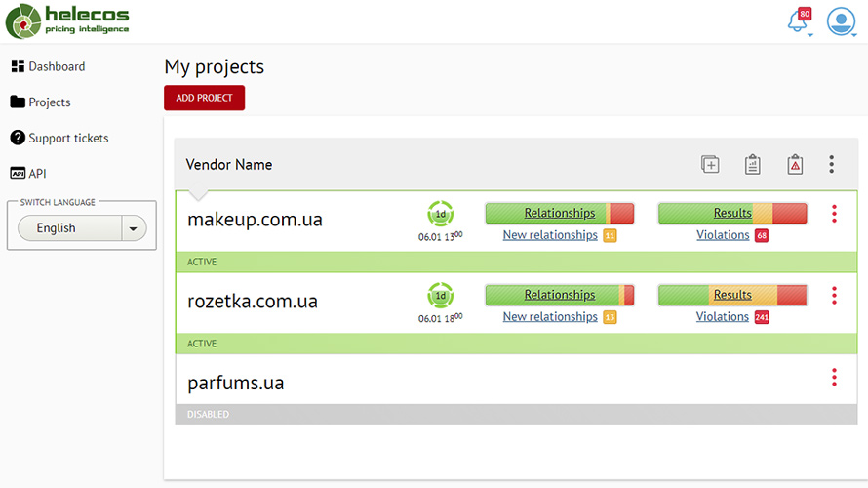Select the parfums.ua project name
Image resolution: width=868 pixels, height=488 pixels.
pyautogui.click(x=236, y=384)
